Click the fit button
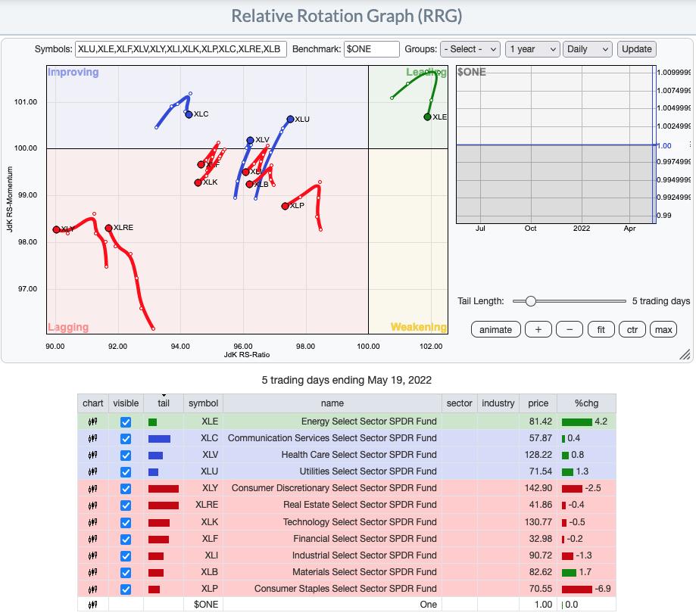This screenshot has width=696, height=616. [601, 329]
